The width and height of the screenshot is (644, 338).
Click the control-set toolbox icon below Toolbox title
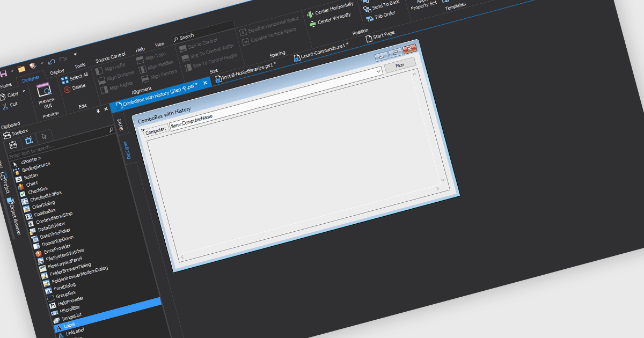click(x=12, y=146)
